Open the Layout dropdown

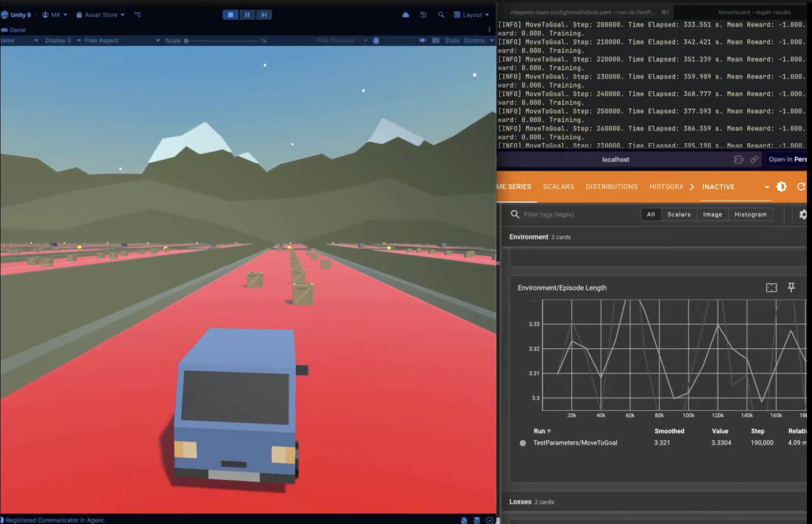471,15
